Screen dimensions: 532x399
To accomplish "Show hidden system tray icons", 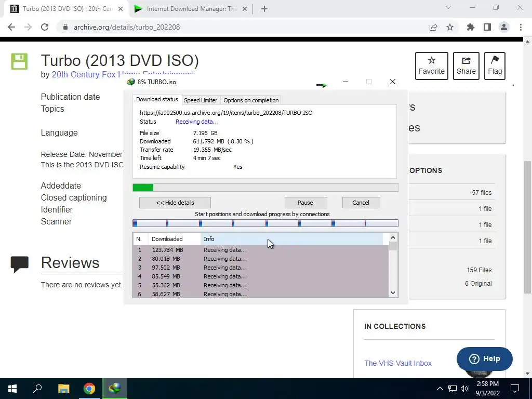I will tap(440, 389).
